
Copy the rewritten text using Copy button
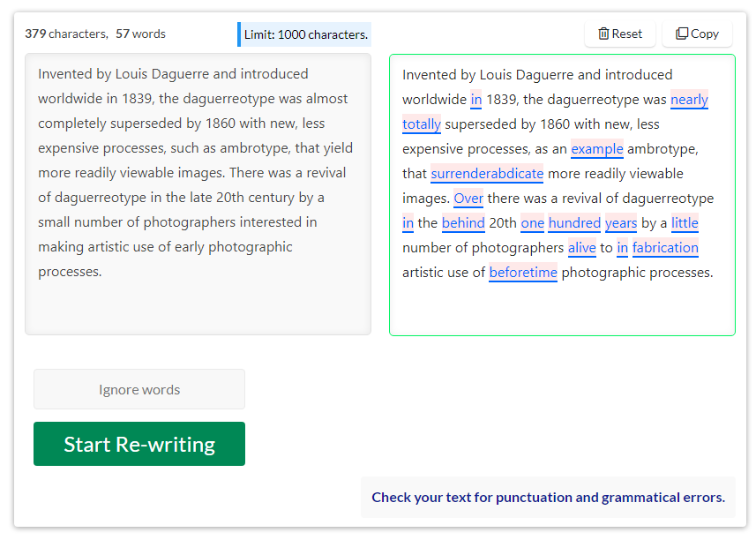click(x=697, y=34)
